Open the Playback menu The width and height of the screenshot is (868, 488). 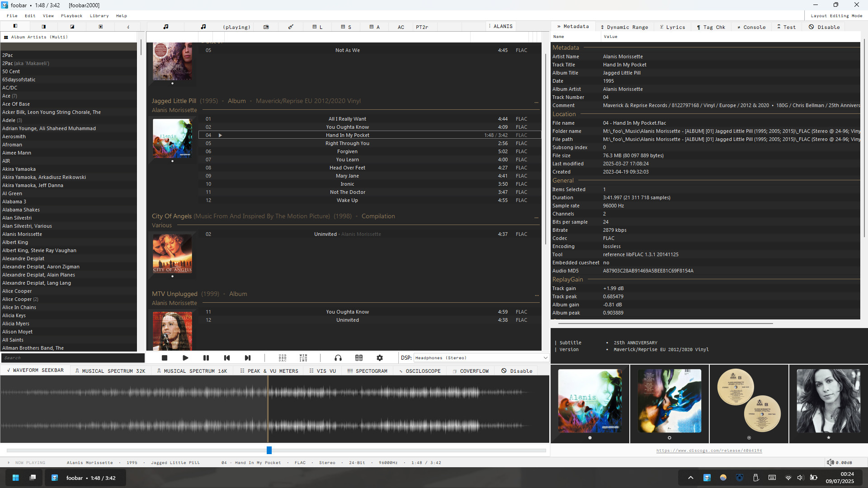point(72,16)
